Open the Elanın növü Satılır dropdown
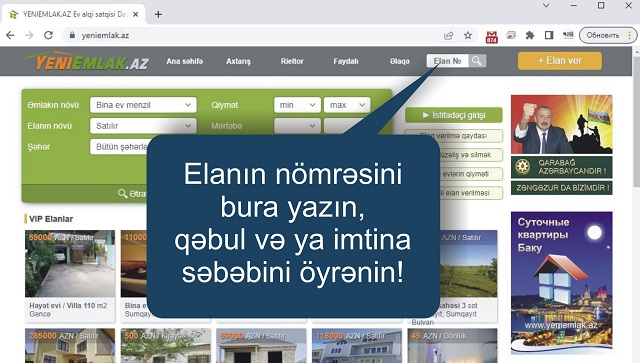This screenshot has height=363, width=640. click(x=143, y=126)
